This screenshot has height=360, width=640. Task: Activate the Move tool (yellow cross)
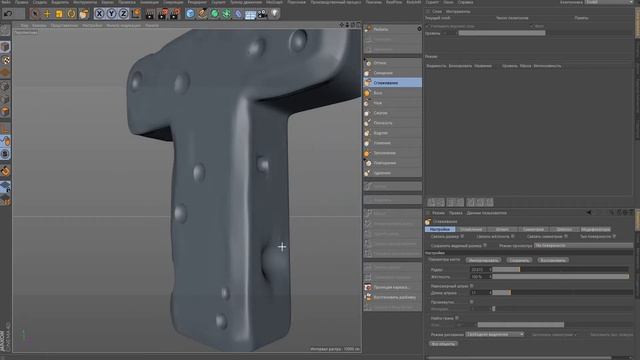click(x=47, y=14)
